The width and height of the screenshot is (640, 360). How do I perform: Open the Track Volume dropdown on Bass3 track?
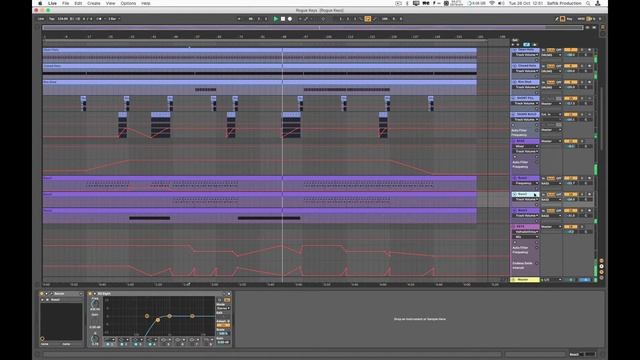tap(525, 216)
